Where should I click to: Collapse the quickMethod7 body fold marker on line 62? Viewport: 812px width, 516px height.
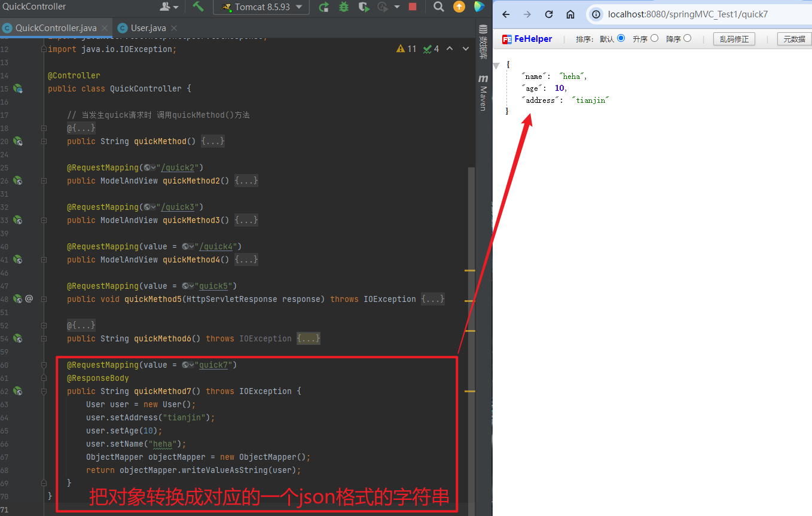[x=44, y=391]
